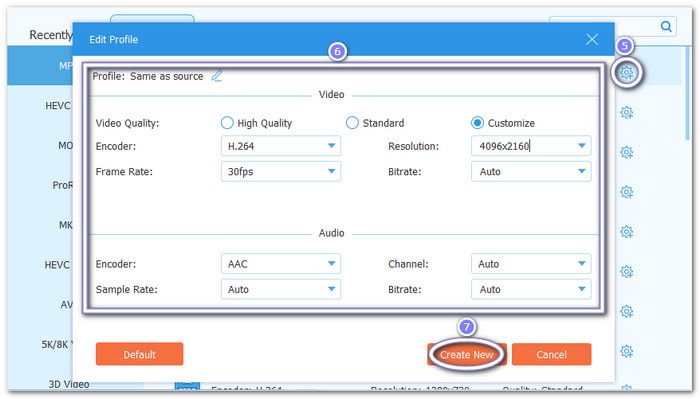Viewport: 700px width, 399px height.
Task: Open Frame Rate 30fps dropdown
Action: click(x=281, y=171)
